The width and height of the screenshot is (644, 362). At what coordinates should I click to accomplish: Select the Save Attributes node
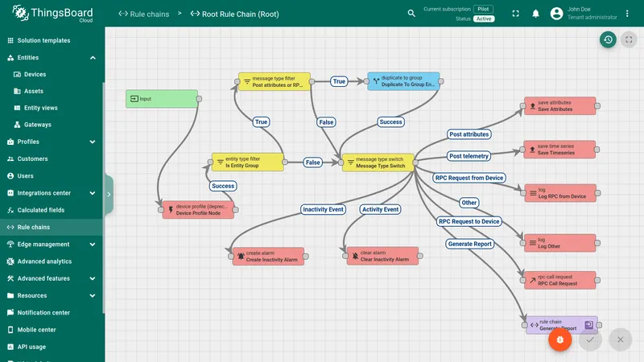pos(559,106)
